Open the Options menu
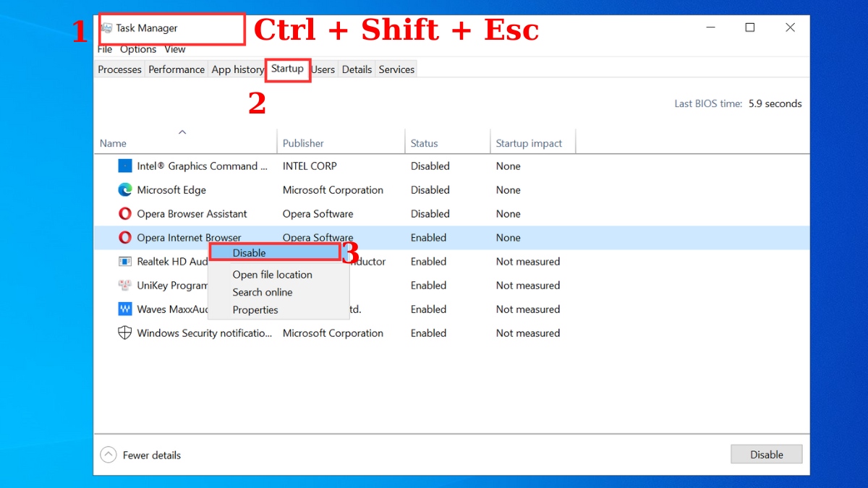 point(138,49)
